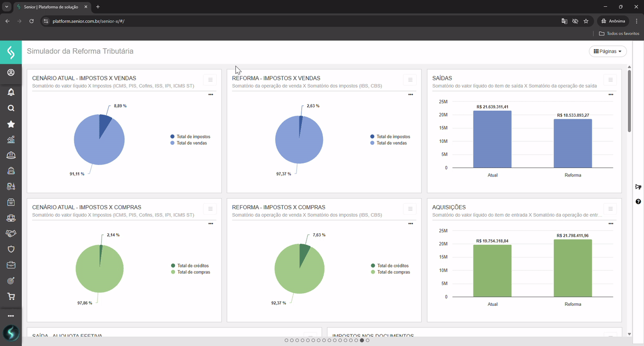Click the 'Todos os favoritos' bookmarks folder
Screen dimensions: 644x346
(619, 34)
